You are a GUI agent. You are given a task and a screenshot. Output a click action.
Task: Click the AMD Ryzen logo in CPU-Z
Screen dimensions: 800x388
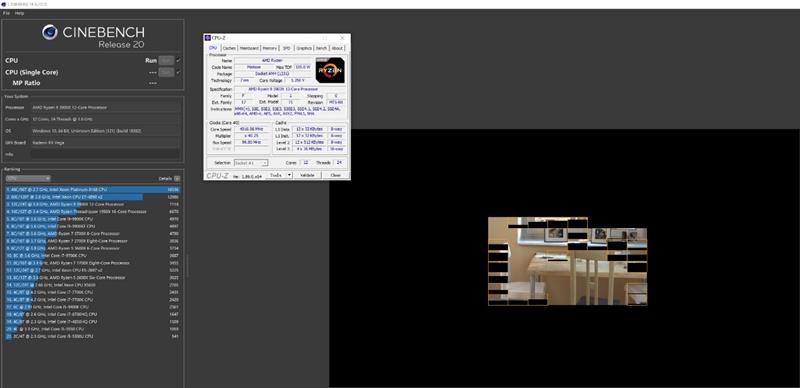point(330,70)
